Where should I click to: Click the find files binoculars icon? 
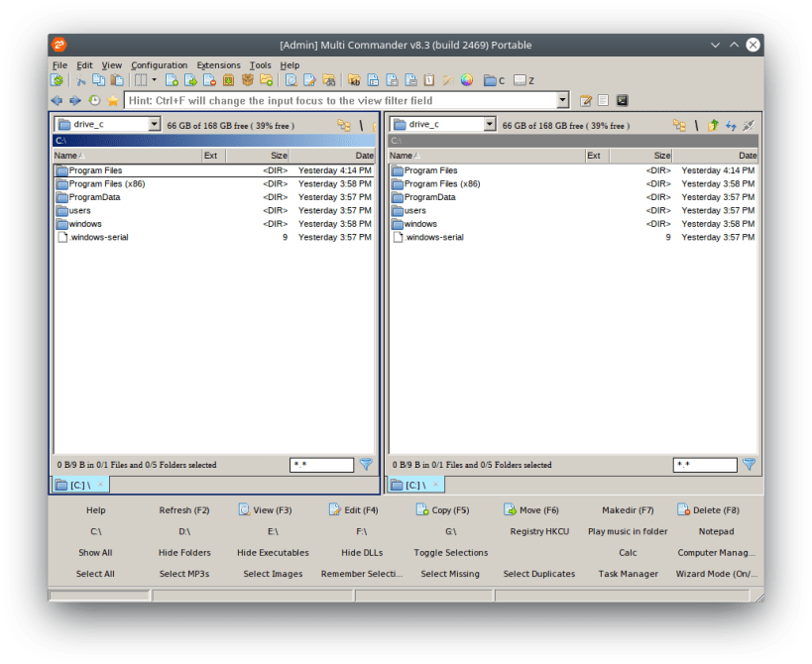(x=329, y=80)
